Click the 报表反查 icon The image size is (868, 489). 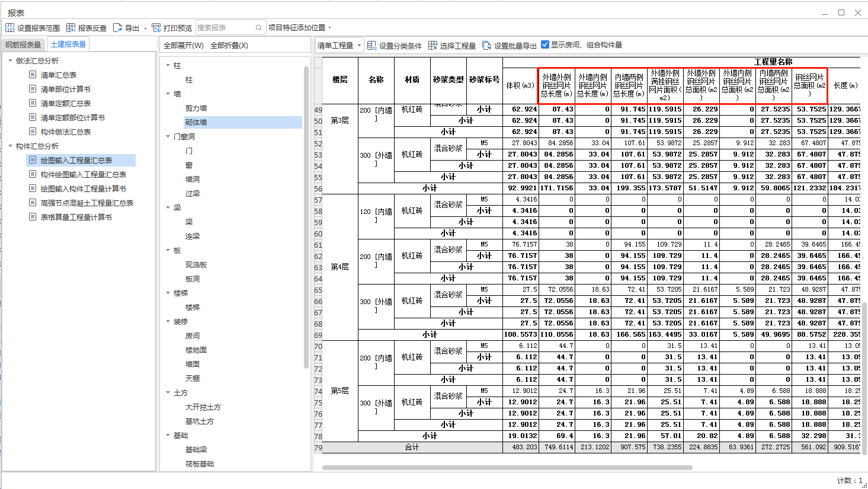click(x=71, y=28)
